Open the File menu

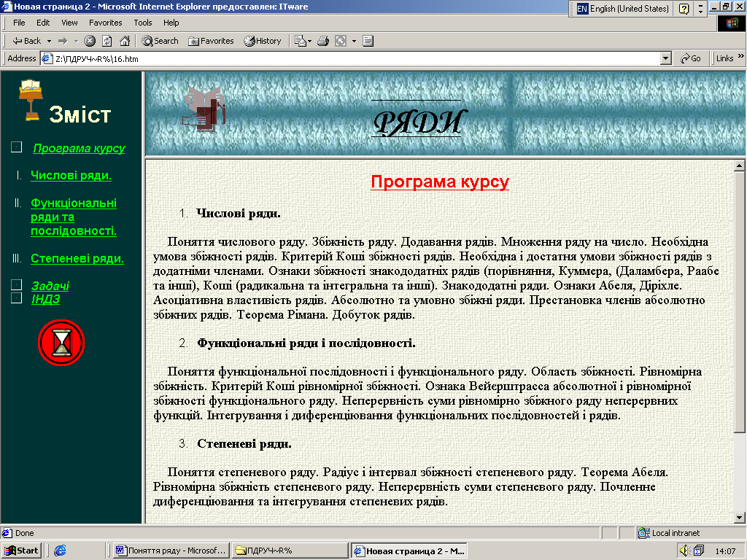19,23
